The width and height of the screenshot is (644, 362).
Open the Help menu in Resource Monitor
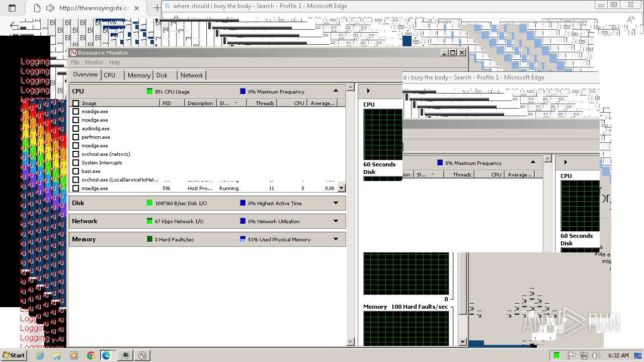[x=115, y=62]
